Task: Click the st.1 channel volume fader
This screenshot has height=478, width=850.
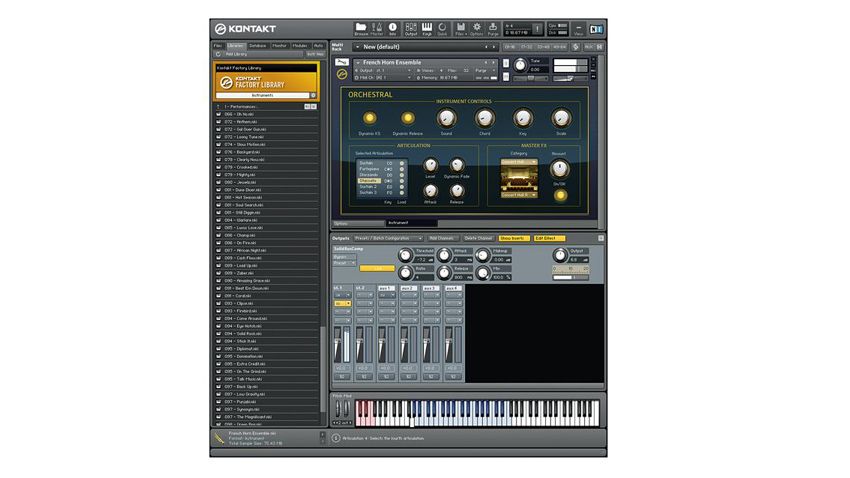Action: click(x=338, y=345)
